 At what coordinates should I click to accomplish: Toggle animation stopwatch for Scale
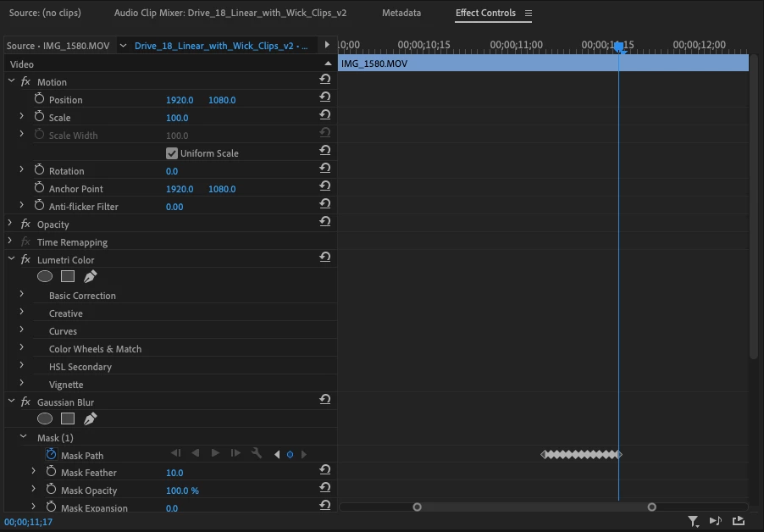40,116
